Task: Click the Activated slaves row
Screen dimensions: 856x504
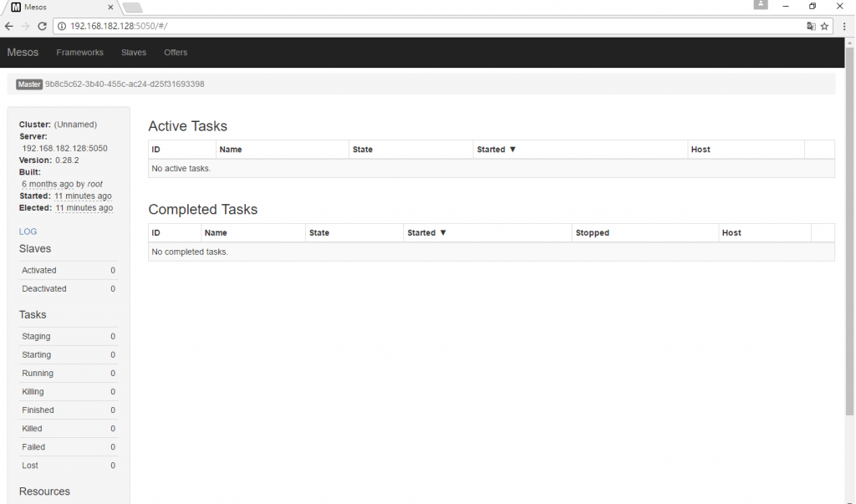Action: pos(69,270)
